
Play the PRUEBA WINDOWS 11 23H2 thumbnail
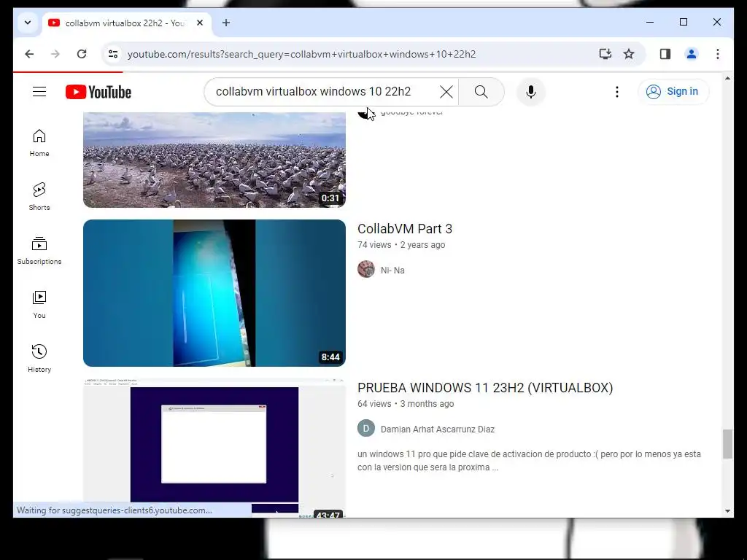coord(214,448)
